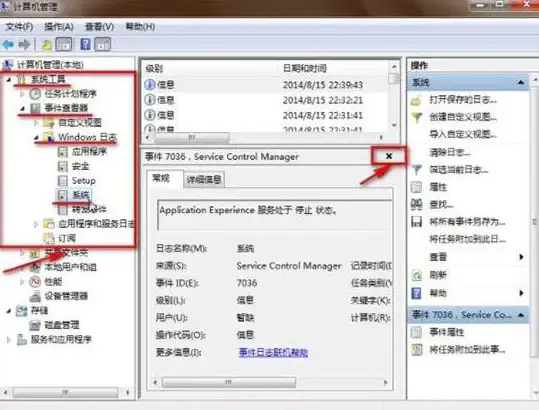Click the 设备管理器 icon
The image size is (539, 410).
click(x=35, y=296)
